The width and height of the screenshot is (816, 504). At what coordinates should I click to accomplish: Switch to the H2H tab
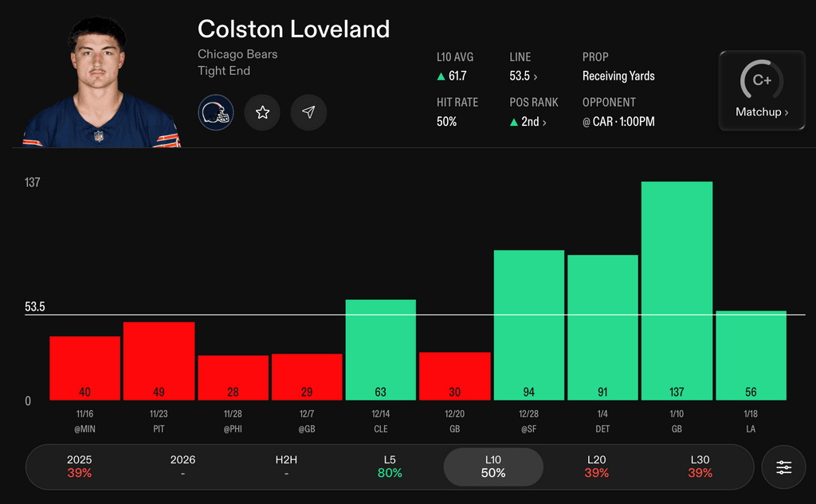[286, 467]
